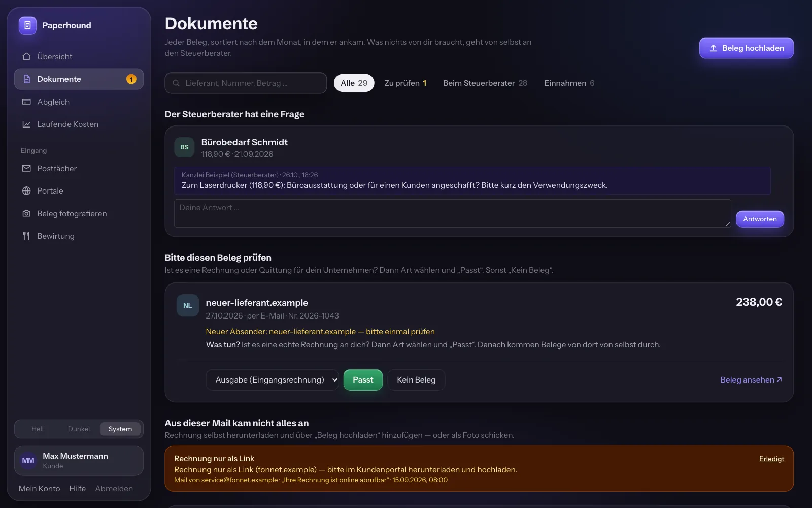
Task: Focus the Deine Antwort text field
Action: coord(453,213)
